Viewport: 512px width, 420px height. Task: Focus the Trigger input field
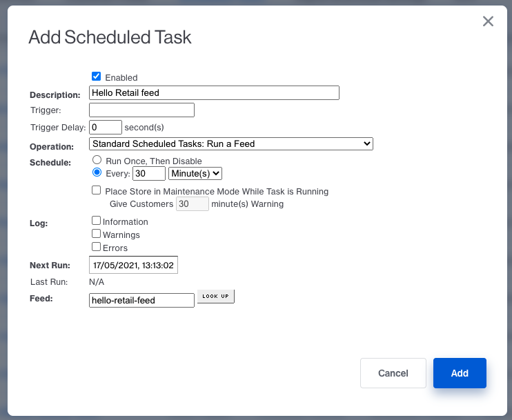point(141,110)
